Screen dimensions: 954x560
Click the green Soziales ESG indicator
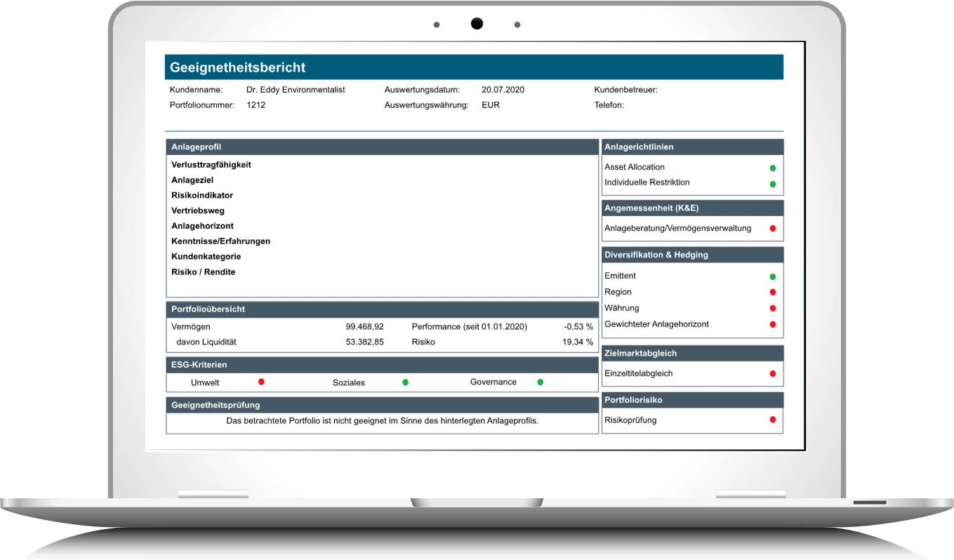405,382
